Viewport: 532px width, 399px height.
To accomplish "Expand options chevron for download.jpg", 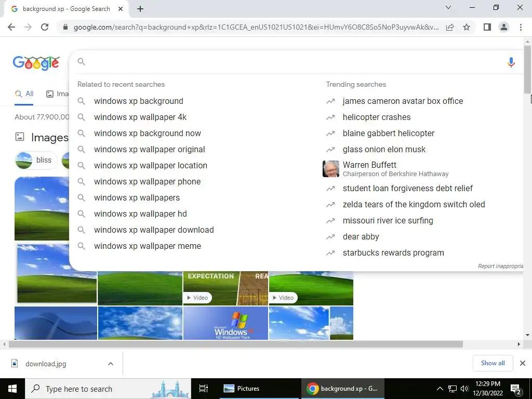I will click(x=111, y=364).
